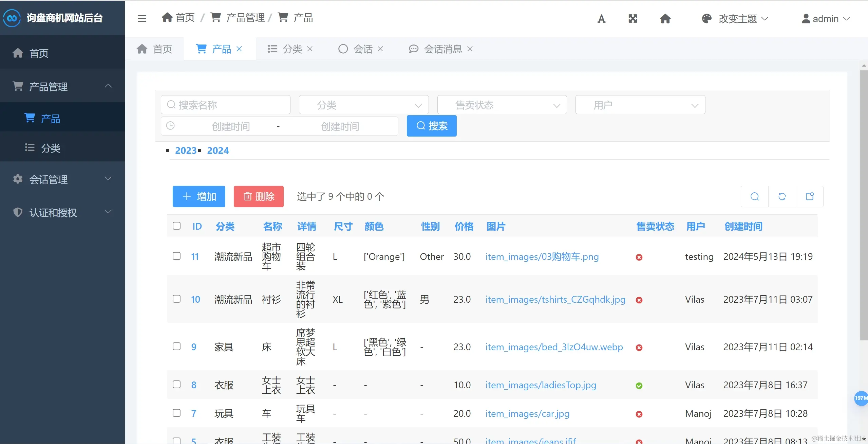Click the 搜索名称 search input field

tap(226, 105)
